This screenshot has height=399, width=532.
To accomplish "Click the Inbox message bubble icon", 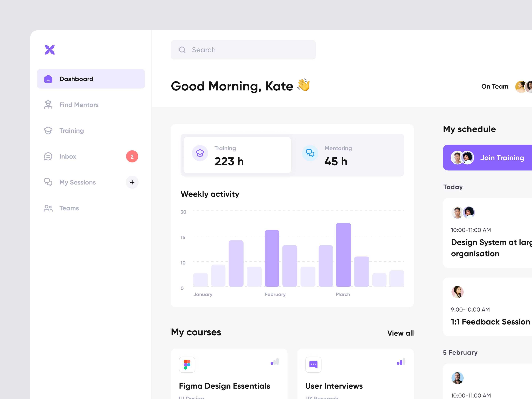I will tap(48, 156).
